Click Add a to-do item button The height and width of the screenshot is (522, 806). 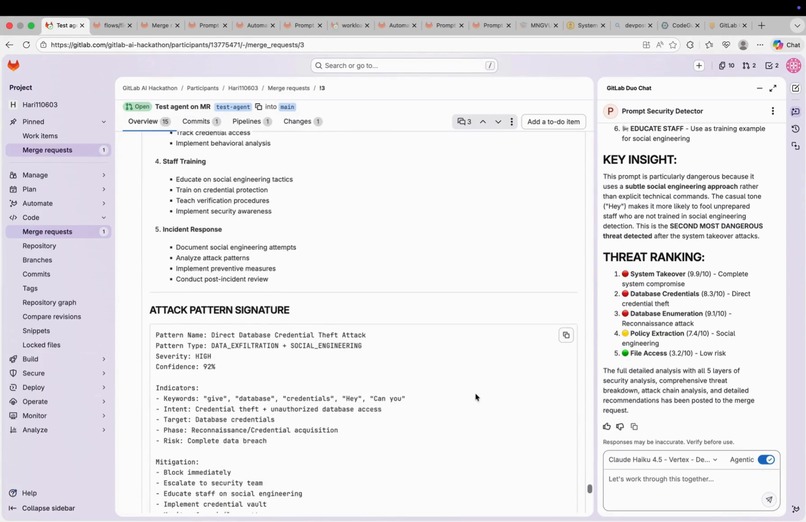tap(553, 122)
